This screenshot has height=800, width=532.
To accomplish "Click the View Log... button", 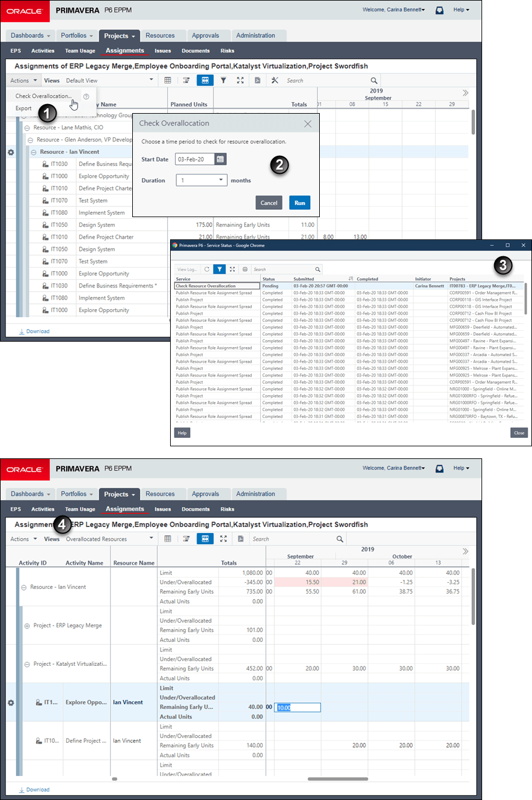I will (x=187, y=269).
